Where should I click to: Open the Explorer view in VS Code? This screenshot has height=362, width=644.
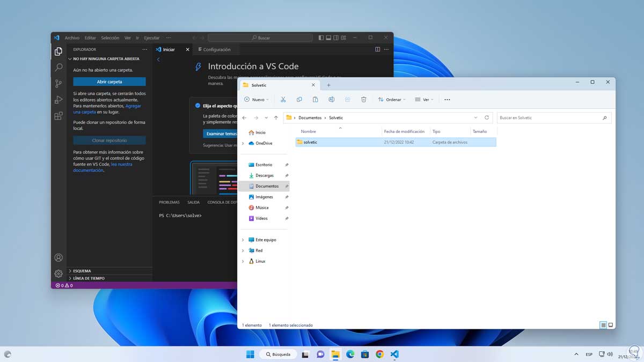pos(58,51)
